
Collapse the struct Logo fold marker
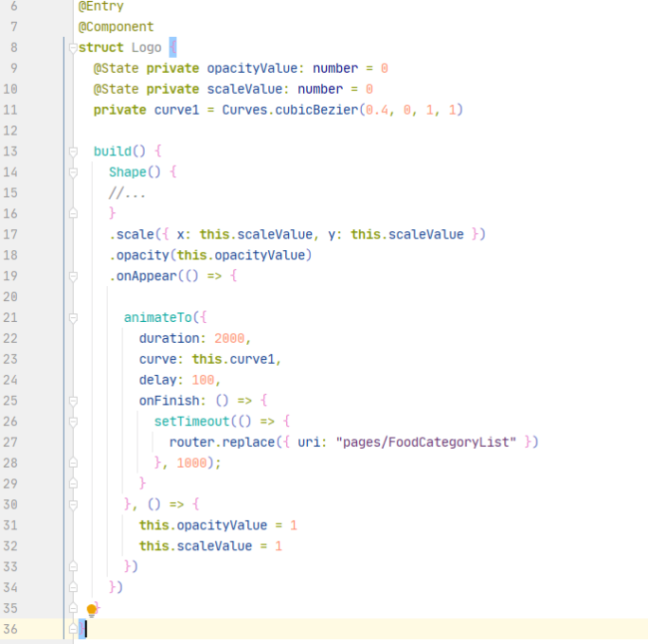73,48
